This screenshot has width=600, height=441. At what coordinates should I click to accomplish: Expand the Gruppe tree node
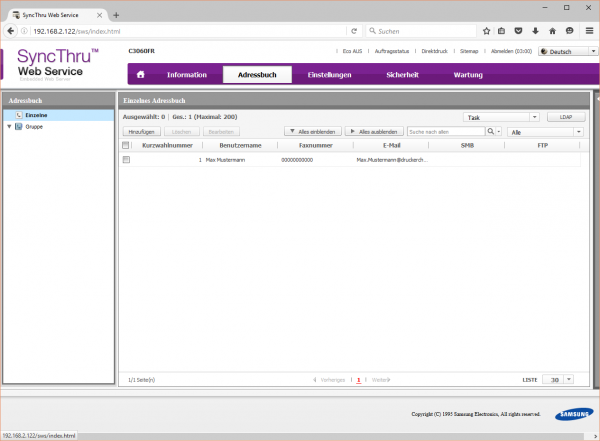pos(9,127)
